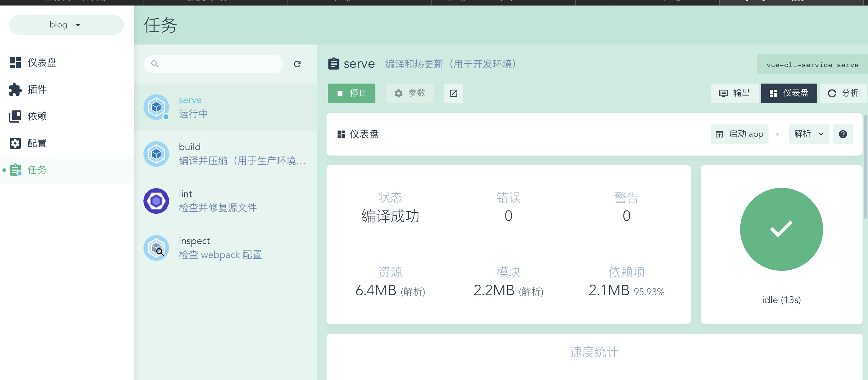
Task: Click the open-in-browser external link icon
Action: (453, 93)
